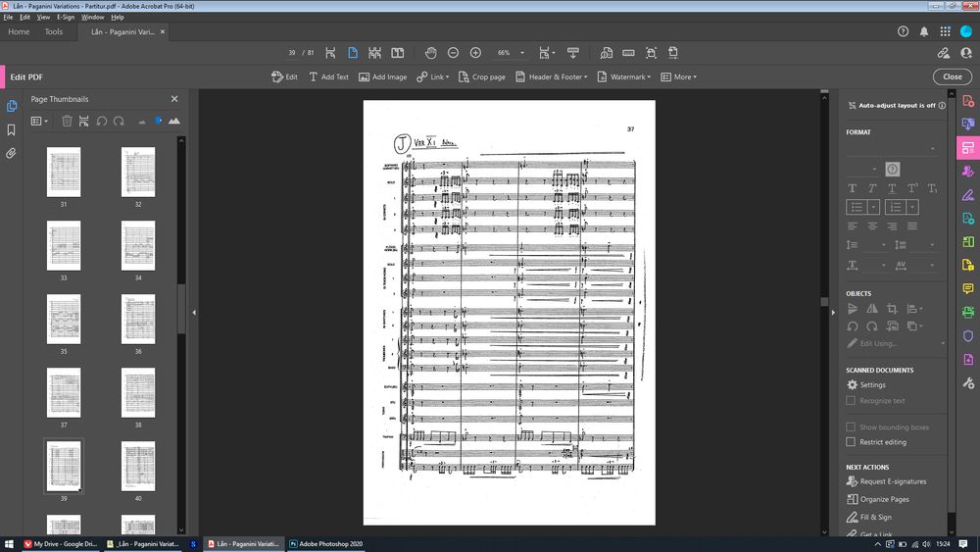Open Create PDF tool in right rail
980x552 pixels.
pos(968,101)
